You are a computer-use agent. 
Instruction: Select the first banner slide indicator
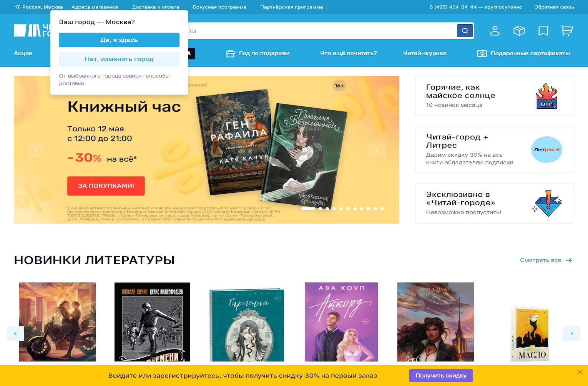(x=308, y=209)
